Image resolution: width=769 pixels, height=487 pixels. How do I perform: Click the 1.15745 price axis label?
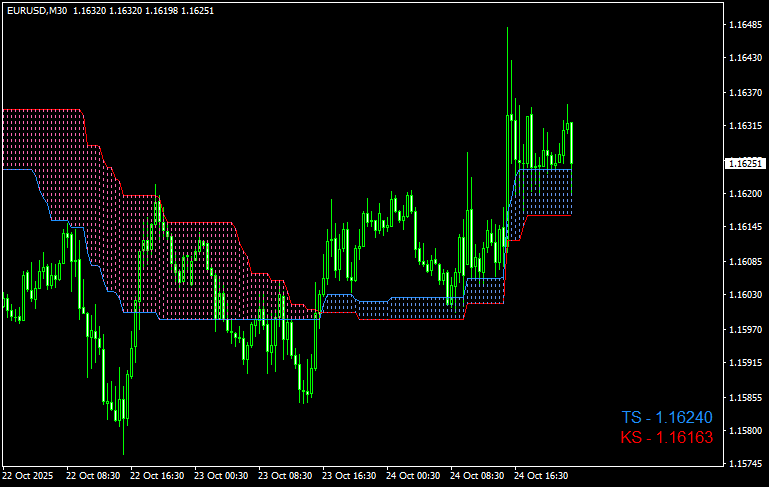746,464
